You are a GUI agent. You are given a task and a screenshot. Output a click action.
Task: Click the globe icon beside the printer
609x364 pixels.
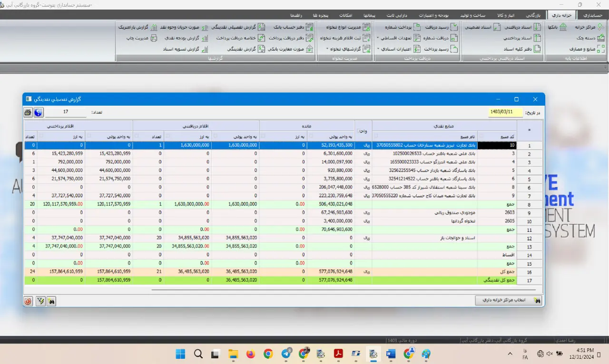[x=38, y=112]
